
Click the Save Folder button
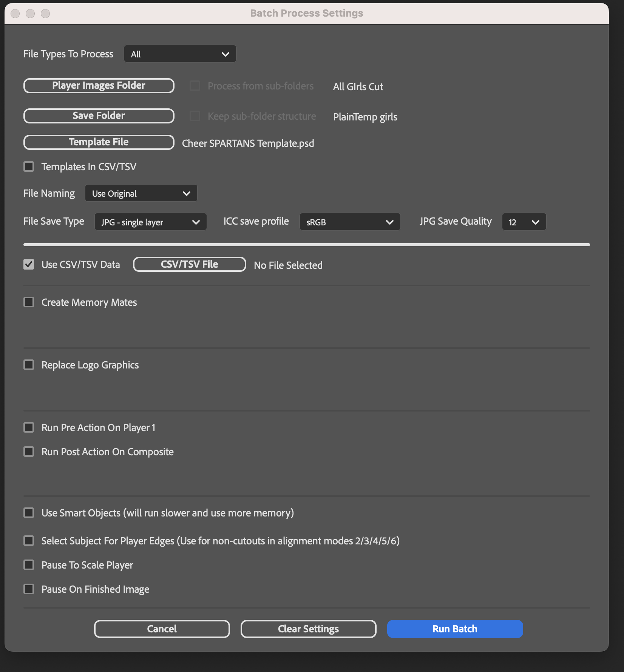(99, 116)
